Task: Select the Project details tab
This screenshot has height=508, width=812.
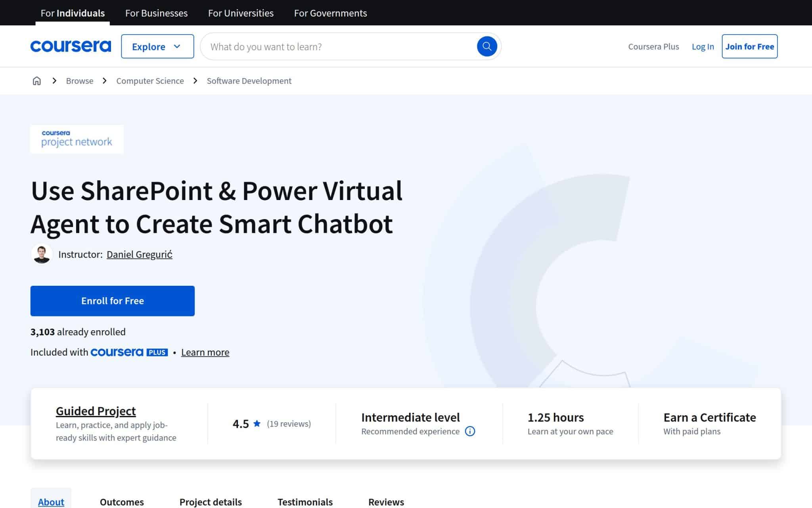Action: [x=211, y=502]
